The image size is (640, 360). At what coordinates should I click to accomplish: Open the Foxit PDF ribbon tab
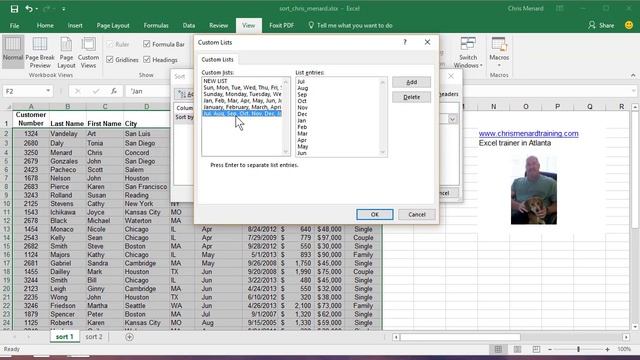coord(281,25)
